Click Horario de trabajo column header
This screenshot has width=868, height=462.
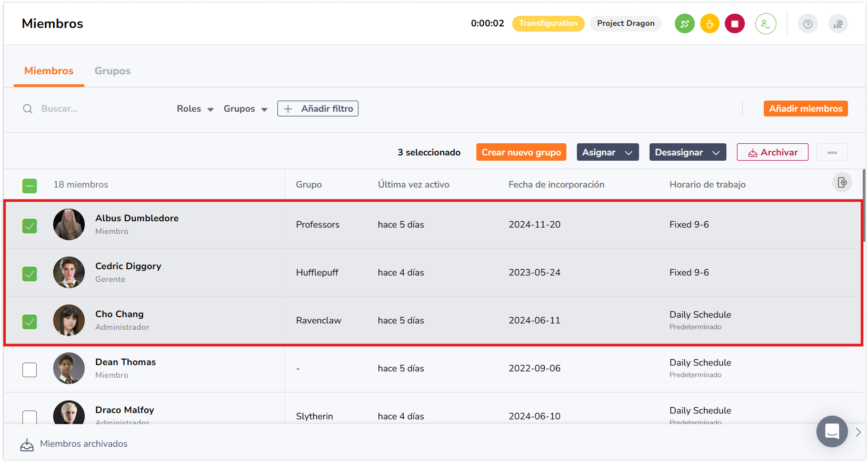coord(707,184)
